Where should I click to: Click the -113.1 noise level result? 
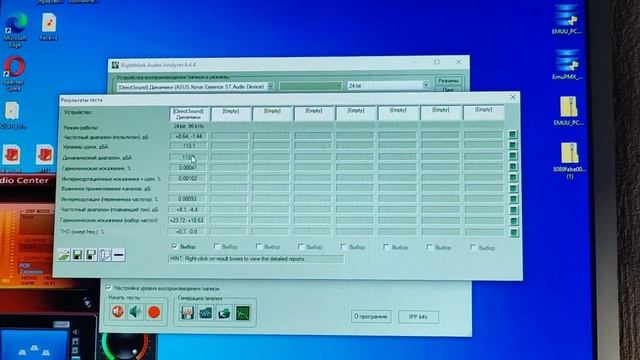pos(188,146)
